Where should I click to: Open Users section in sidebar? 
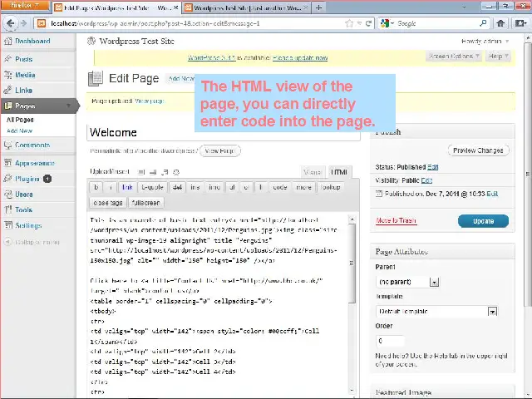(x=24, y=194)
